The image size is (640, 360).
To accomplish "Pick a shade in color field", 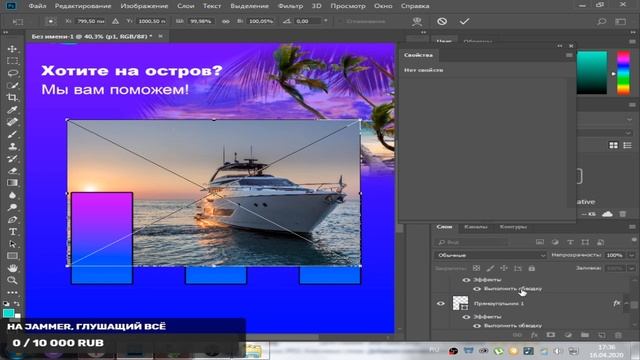I will pyautogui.click(x=591, y=73).
